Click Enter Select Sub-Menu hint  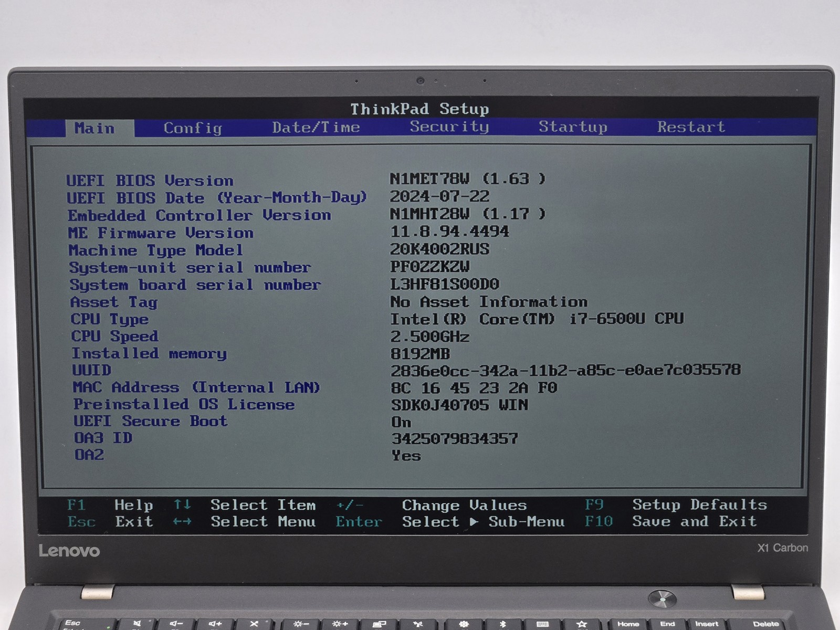tap(450, 522)
